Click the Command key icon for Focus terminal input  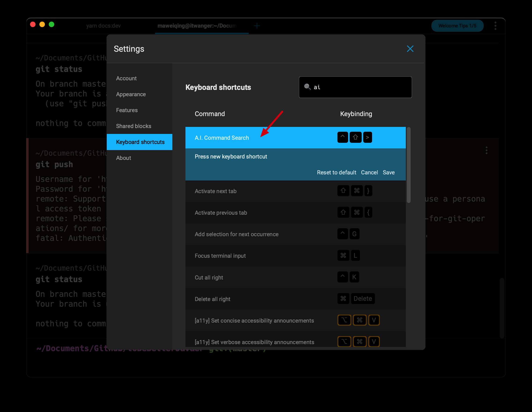coord(343,255)
